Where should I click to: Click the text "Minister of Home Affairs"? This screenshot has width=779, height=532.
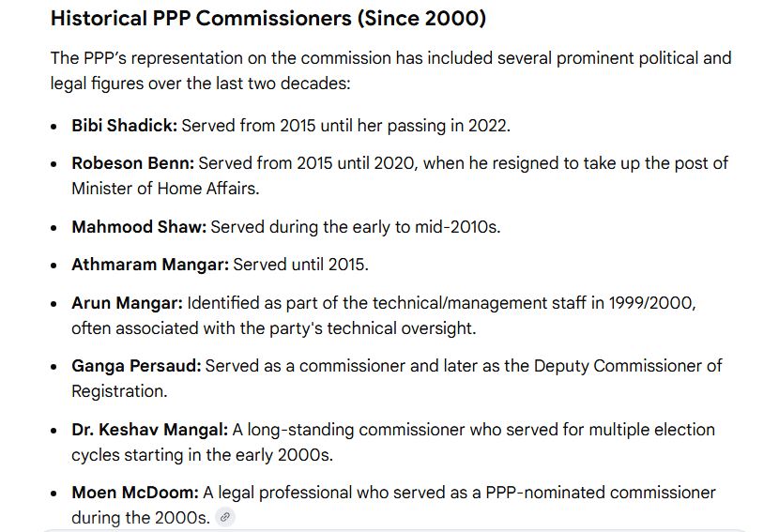(x=165, y=188)
